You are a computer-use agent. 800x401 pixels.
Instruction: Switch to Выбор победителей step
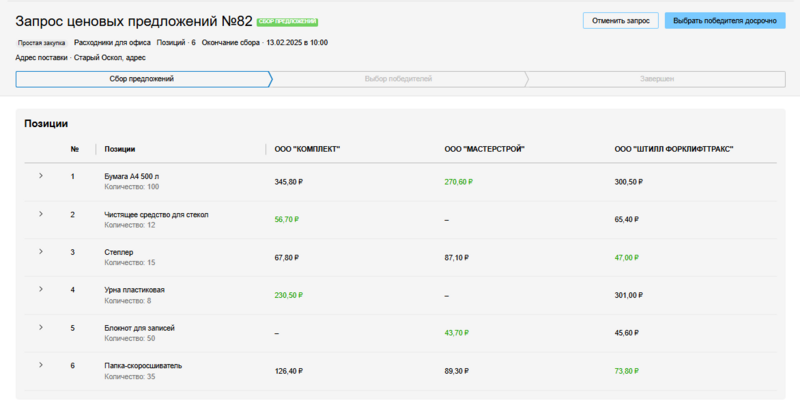[398, 79]
